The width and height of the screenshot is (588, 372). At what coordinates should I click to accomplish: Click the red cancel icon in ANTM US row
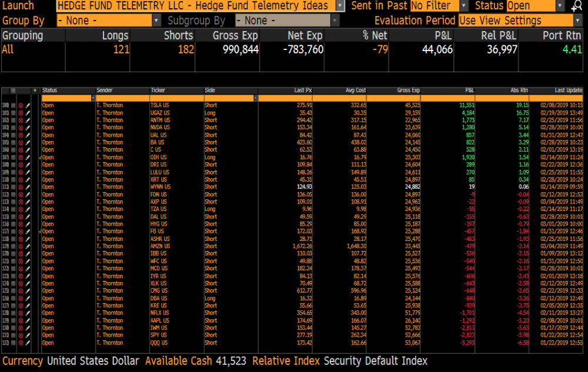(21, 120)
